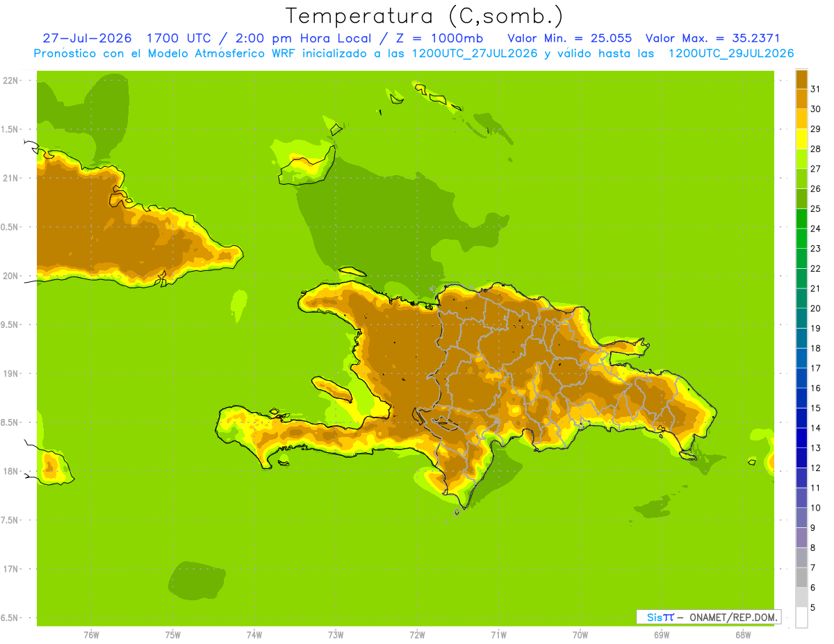Viewport: 834px width, 644px height.
Task: Click the "8.5N" latitude label
Action: 10,422
